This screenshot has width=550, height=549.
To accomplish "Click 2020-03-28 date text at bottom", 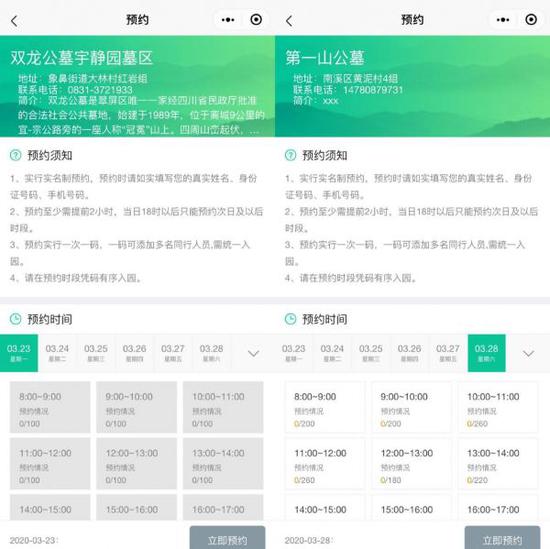I will (308, 540).
